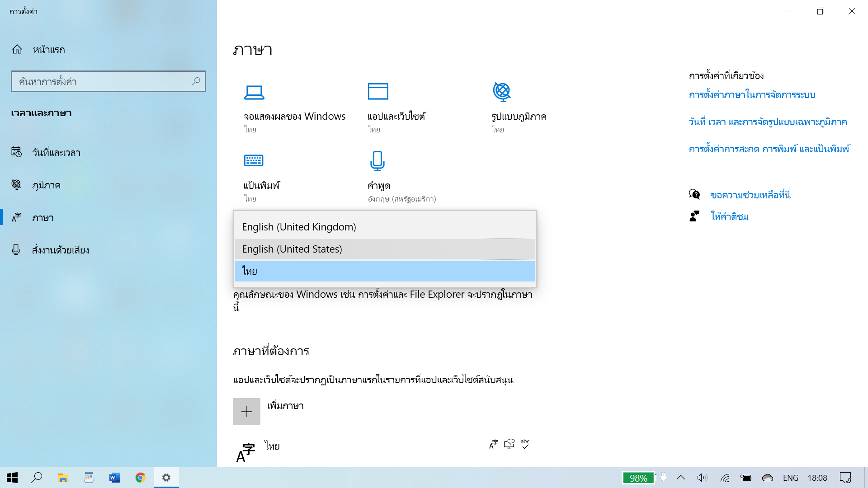
Task: Open ภูมิภาค settings page
Action: coord(108,185)
